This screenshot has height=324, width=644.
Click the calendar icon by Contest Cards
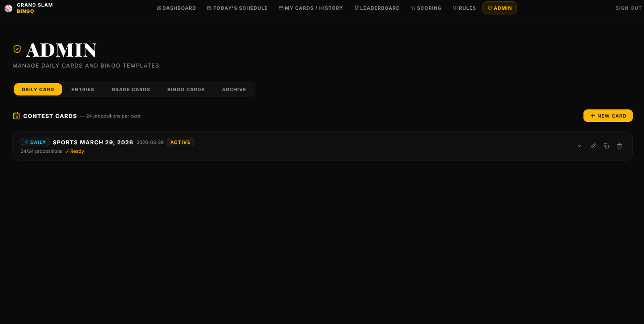click(16, 116)
